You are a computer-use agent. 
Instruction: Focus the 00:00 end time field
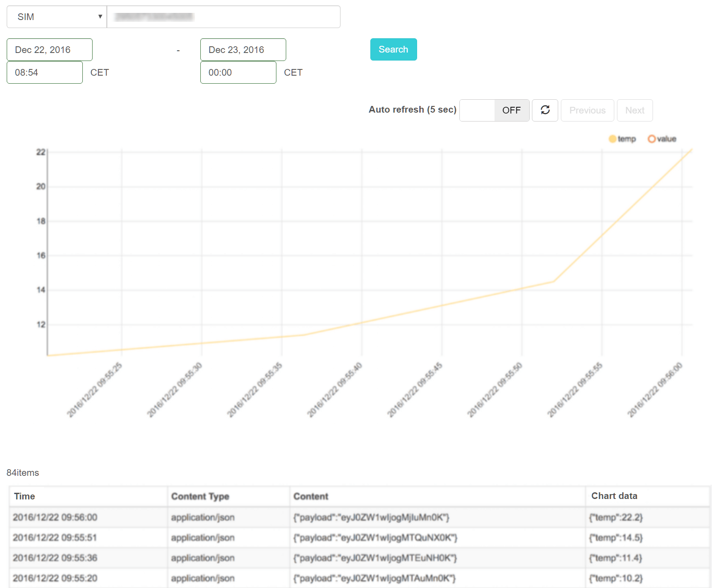(238, 73)
